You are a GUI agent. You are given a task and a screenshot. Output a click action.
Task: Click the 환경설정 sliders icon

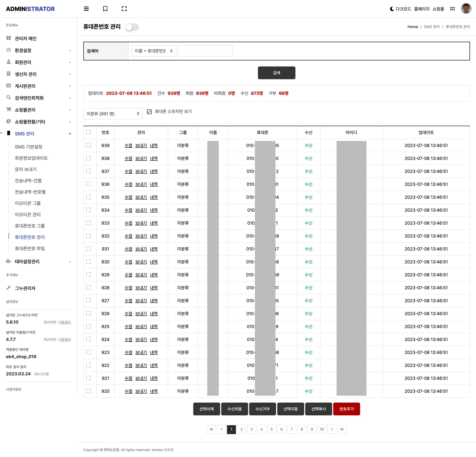coord(9,50)
